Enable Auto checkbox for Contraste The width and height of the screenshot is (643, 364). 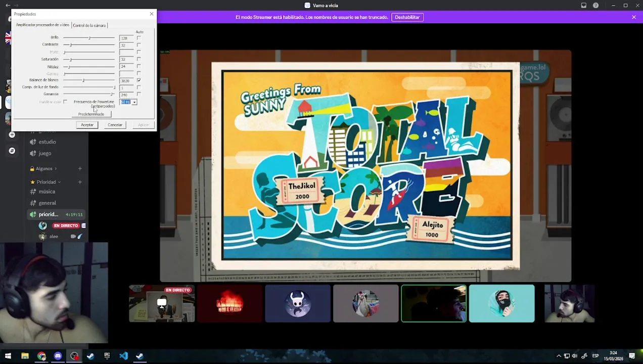pyautogui.click(x=139, y=45)
